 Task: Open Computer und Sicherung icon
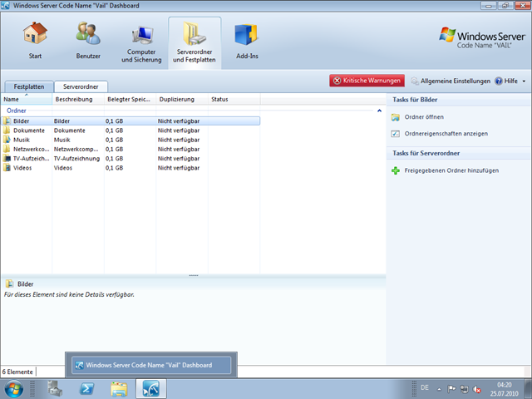(x=141, y=35)
